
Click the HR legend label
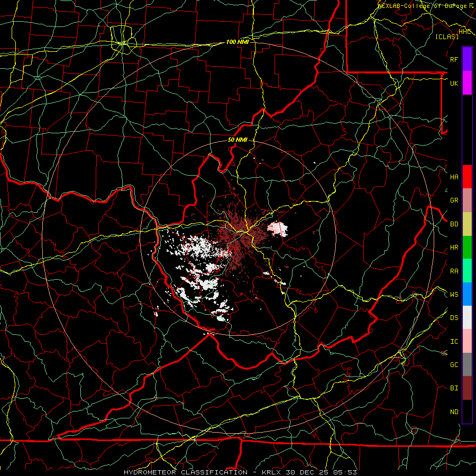coord(454,248)
